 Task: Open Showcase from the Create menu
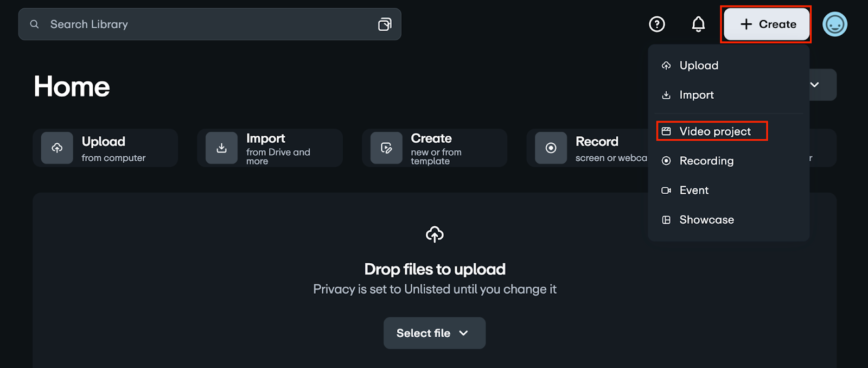[706, 220]
